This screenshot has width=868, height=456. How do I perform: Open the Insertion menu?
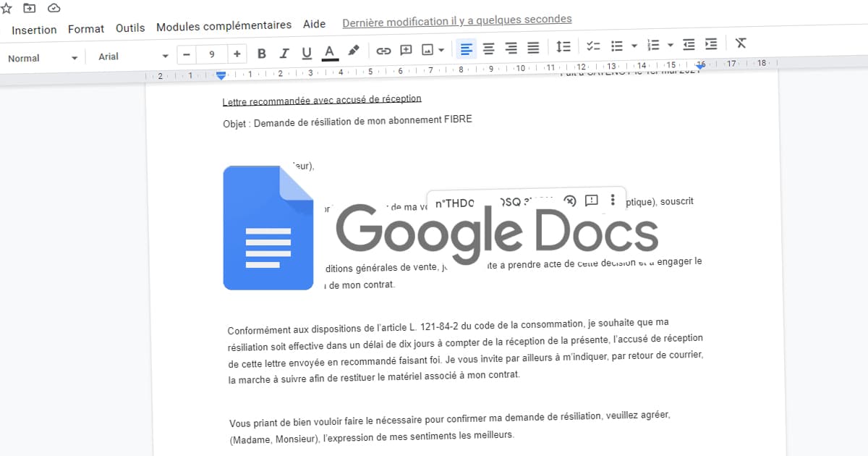[34, 30]
